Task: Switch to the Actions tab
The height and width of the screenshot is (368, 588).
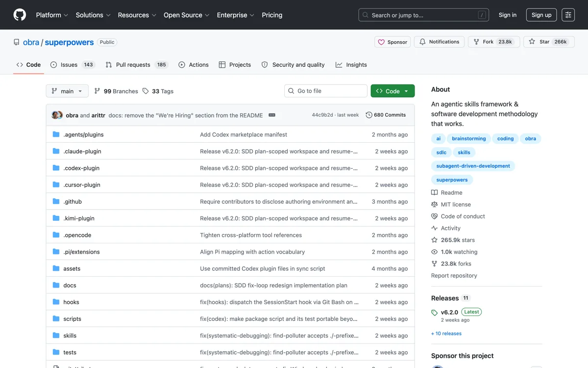Action: click(x=194, y=65)
